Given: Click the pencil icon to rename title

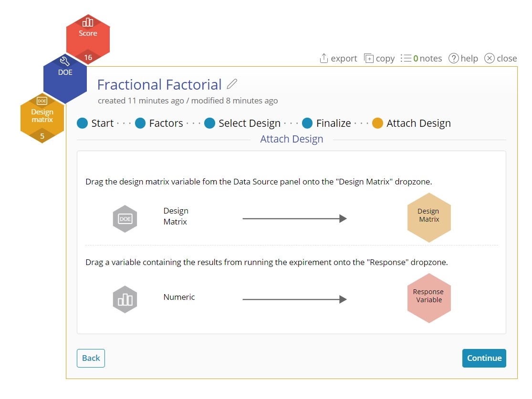Looking at the screenshot, I should pyautogui.click(x=232, y=84).
